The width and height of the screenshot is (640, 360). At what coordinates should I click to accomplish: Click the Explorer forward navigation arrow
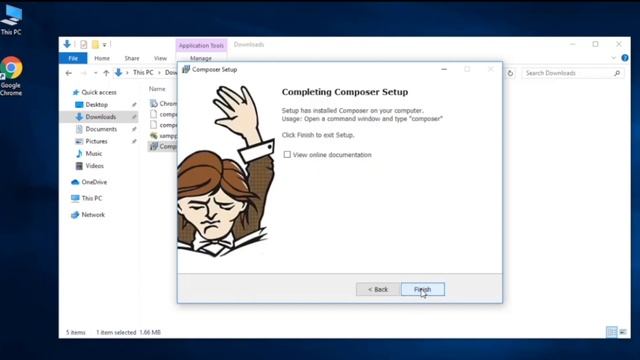click(x=83, y=73)
